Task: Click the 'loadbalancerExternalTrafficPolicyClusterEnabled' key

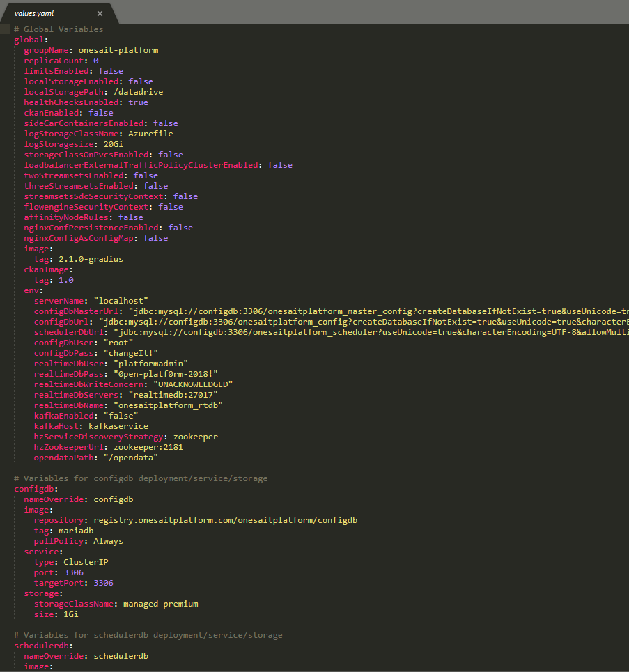Action: [x=141, y=165]
